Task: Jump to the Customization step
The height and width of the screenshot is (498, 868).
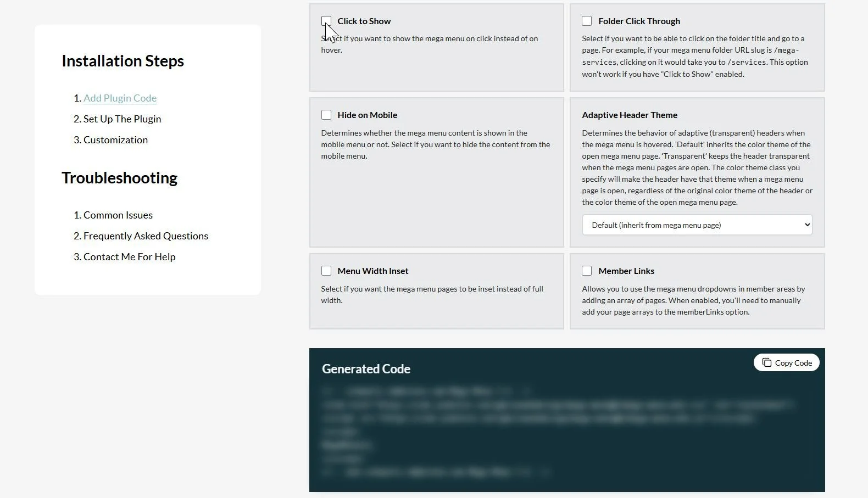Action: click(x=115, y=140)
